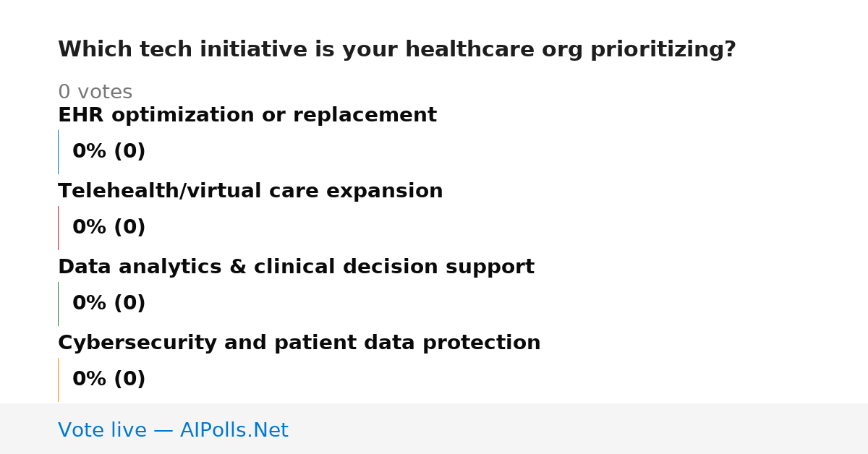Open the Vote live — AIPolls.Net link
This screenshot has width=868, height=454.
173,431
